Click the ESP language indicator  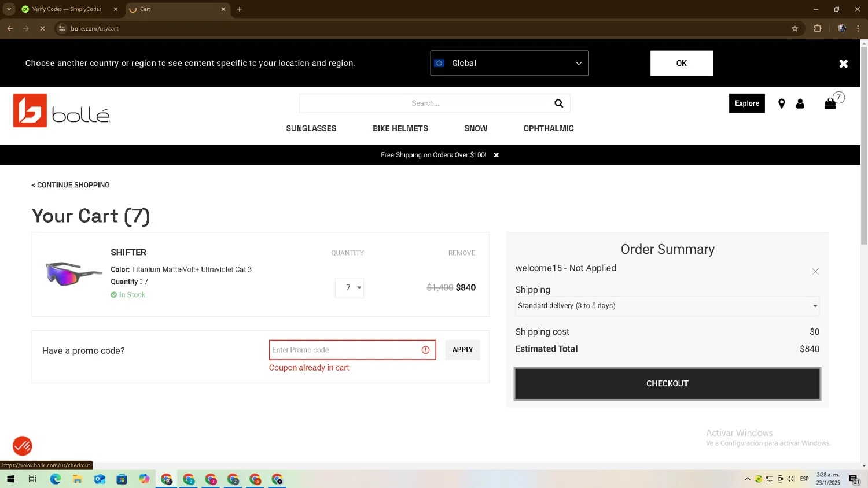pyautogui.click(x=804, y=479)
